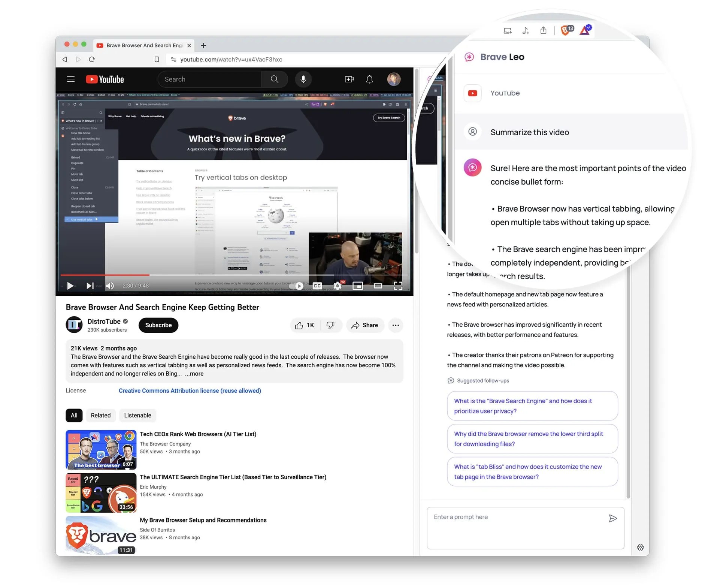Open more actions via the three-dot button

pos(396,325)
